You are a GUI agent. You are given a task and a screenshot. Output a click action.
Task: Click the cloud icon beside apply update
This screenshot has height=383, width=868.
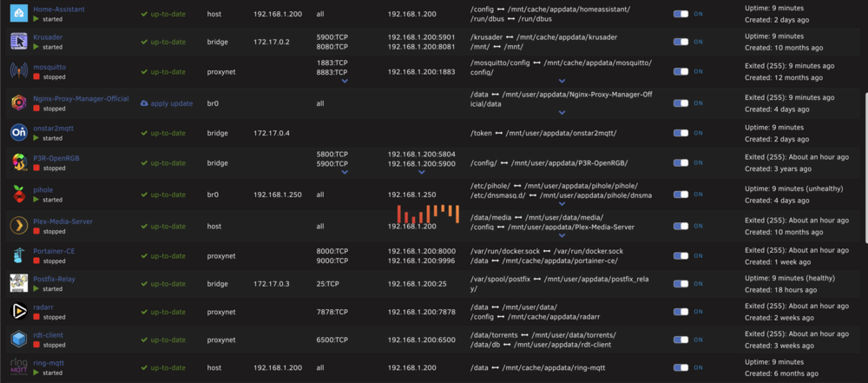(x=144, y=103)
